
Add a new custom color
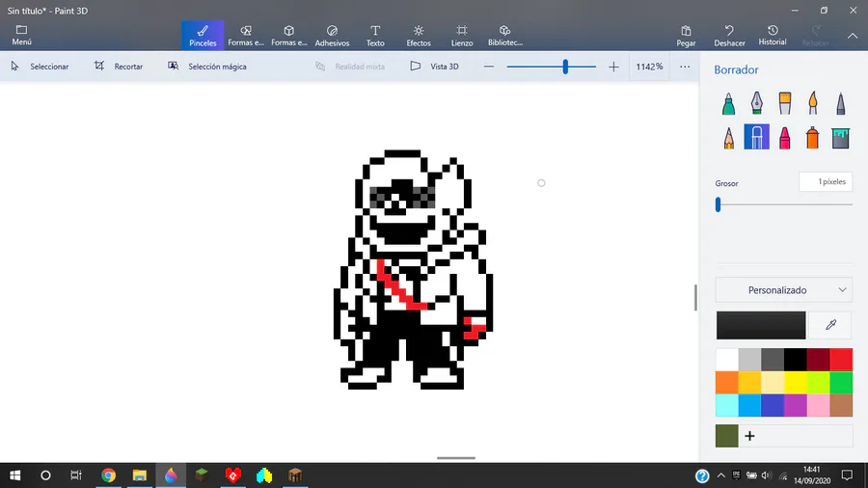tap(749, 436)
